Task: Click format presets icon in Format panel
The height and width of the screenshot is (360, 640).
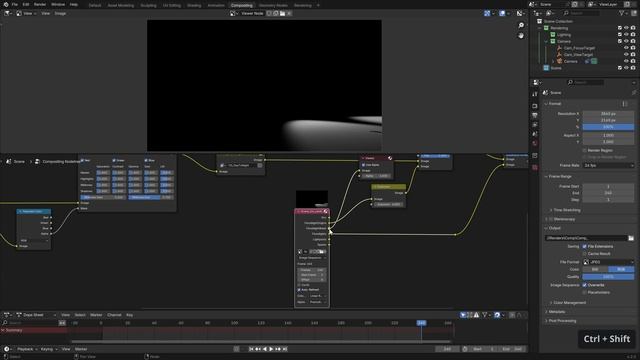Action: (625, 104)
